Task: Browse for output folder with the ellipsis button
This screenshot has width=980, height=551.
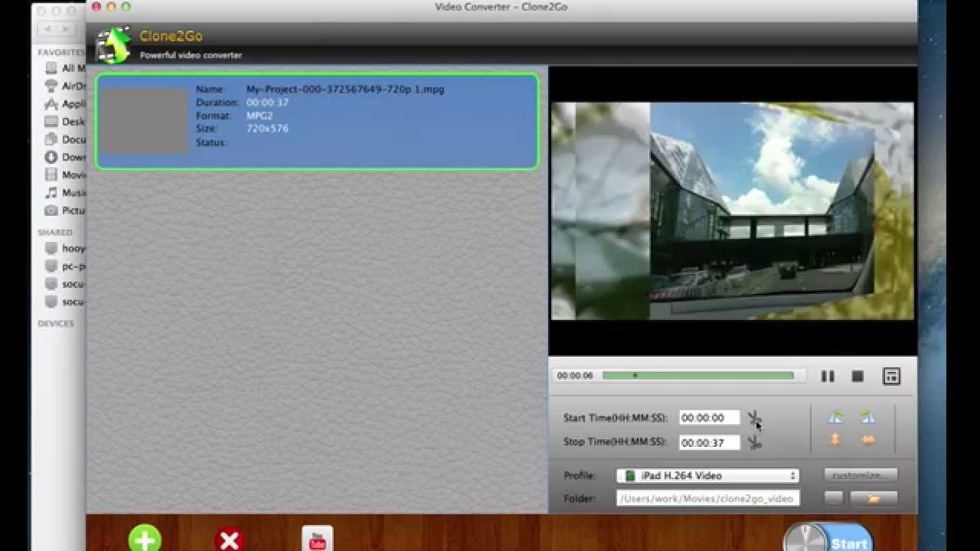Action: pos(833,498)
